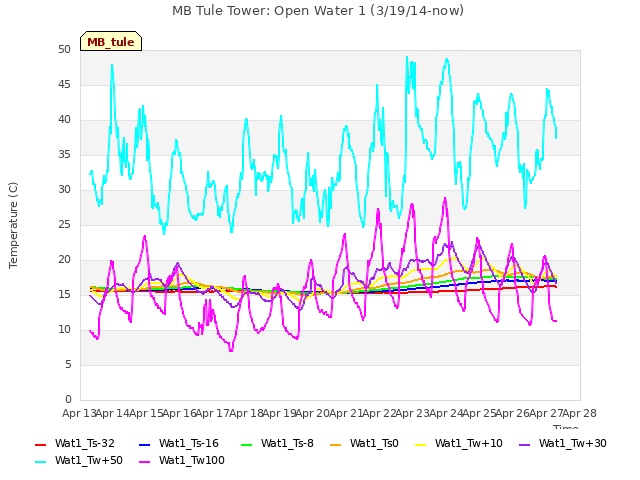Image resolution: width=640 pixels, height=480 pixels.
Task: Click the 50 y-axis tick label
Action: (x=64, y=50)
